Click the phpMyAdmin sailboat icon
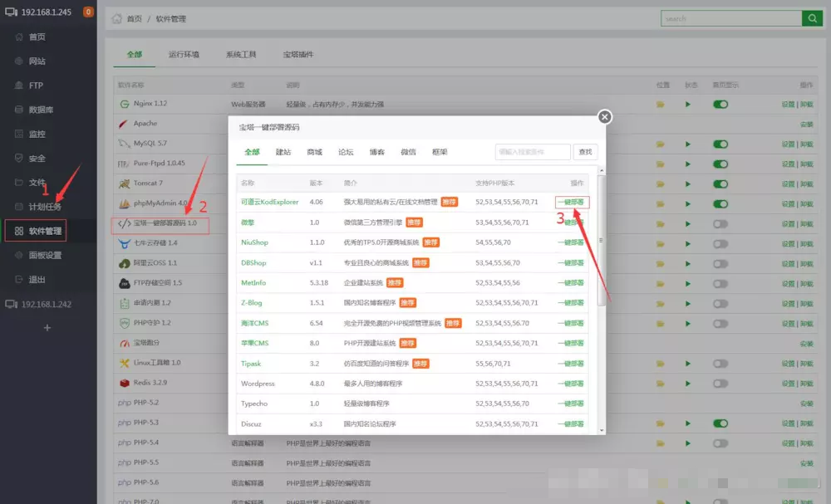831x504 pixels. 125,203
